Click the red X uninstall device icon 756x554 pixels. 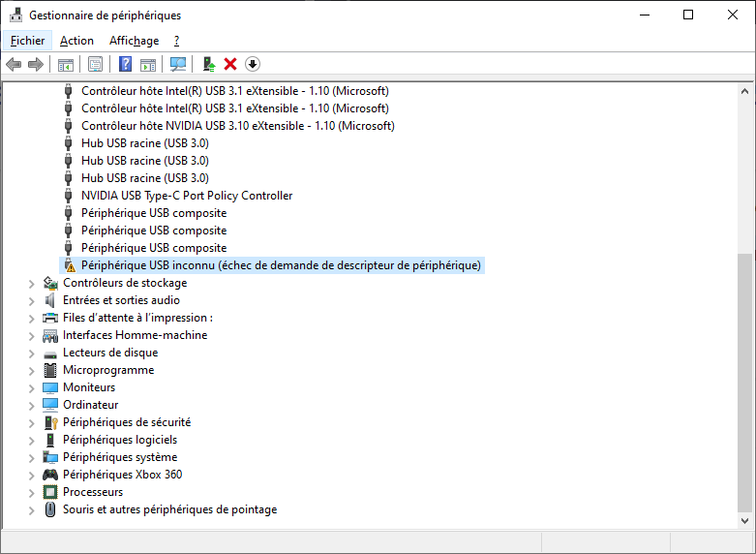[x=230, y=64]
